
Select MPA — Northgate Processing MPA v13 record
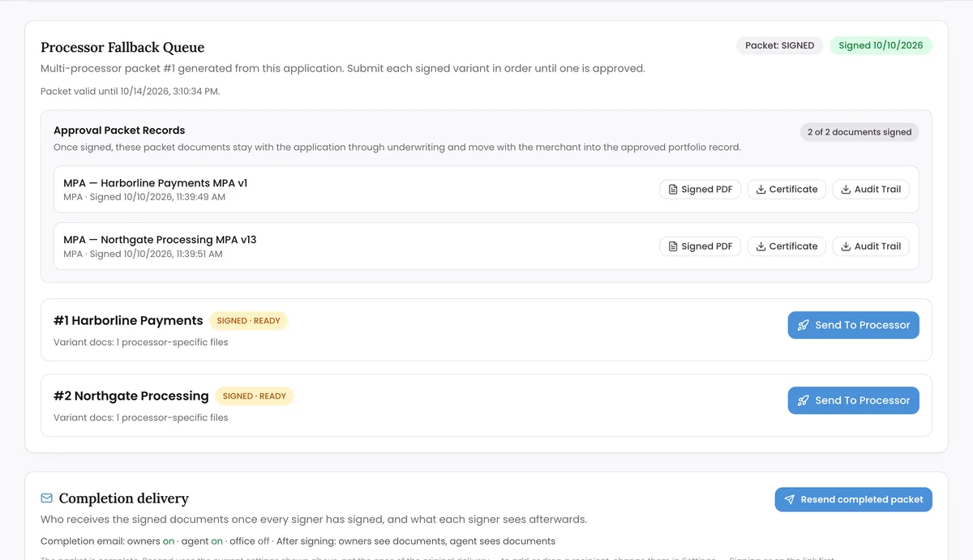(x=486, y=246)
